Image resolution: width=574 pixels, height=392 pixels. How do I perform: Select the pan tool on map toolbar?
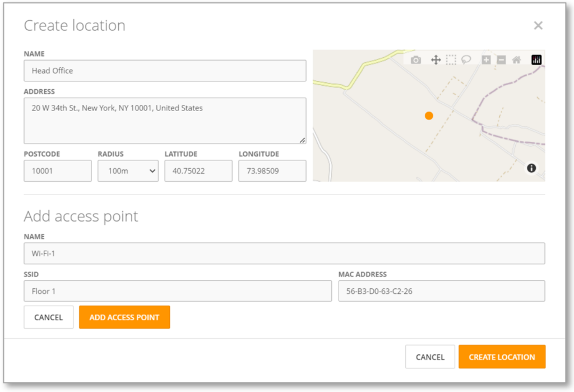point(435,60)
